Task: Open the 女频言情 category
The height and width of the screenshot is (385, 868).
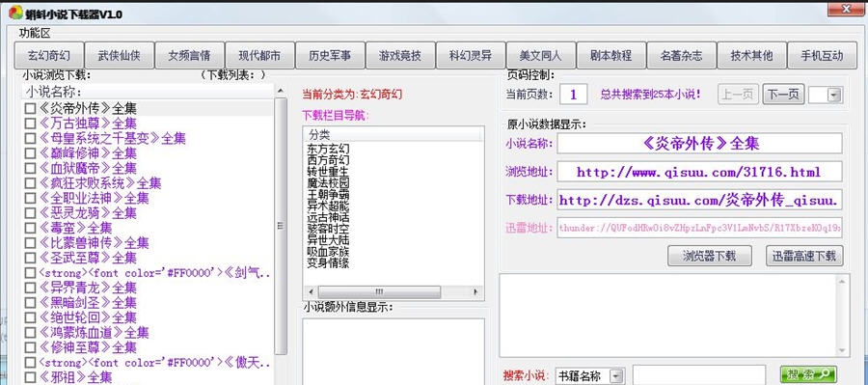Action: 189,55
